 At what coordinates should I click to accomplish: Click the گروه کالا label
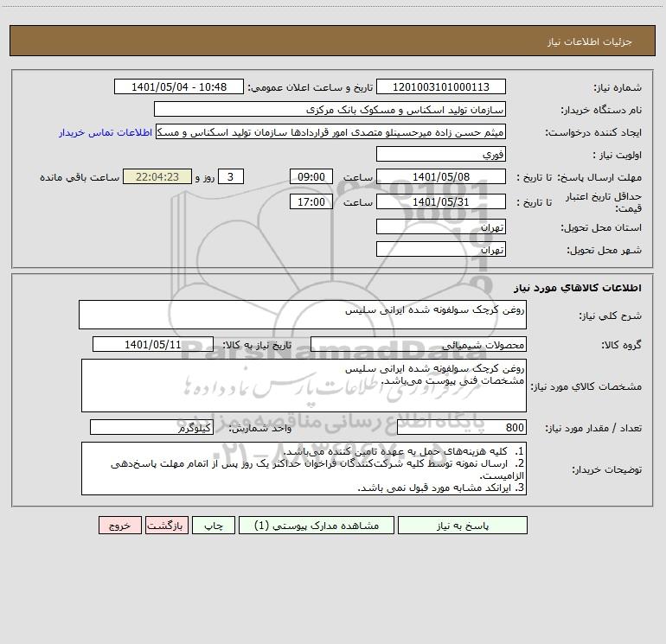[621, 345]
